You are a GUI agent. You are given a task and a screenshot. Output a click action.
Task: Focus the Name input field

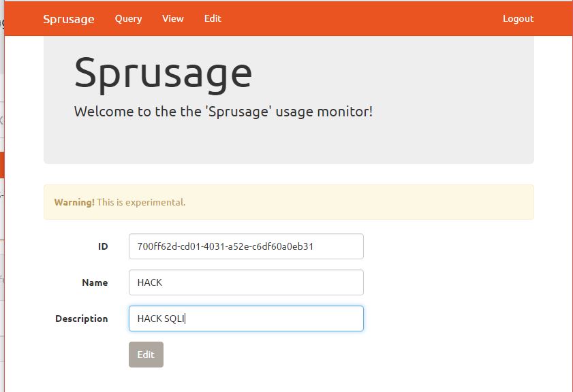point(246,282)
